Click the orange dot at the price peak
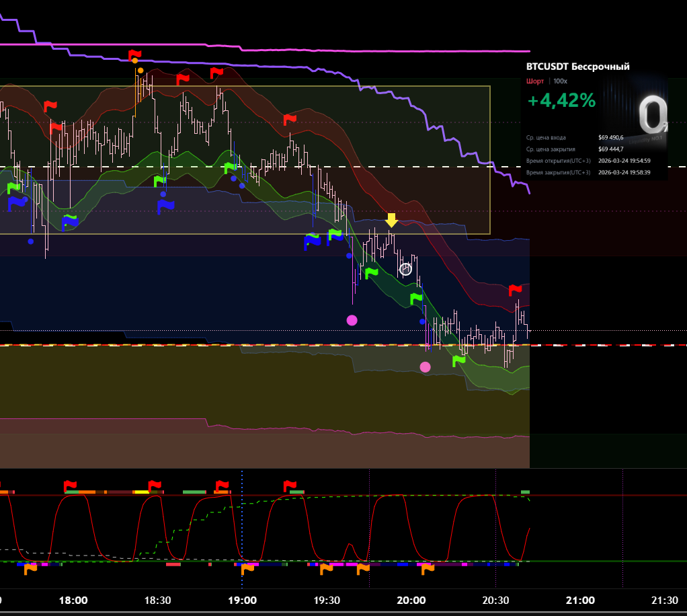Screen dimensions: 687x616 point(140,70)
